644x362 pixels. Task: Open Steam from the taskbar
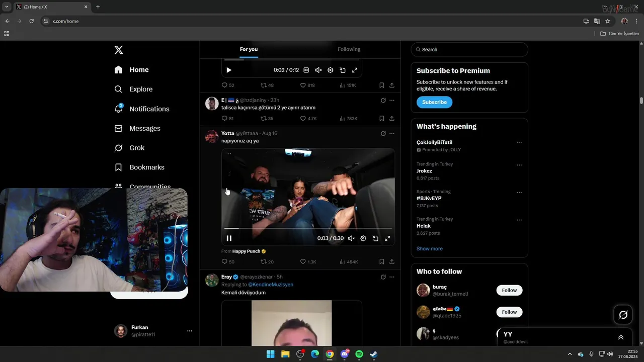pyautogui.click(x=374, y=354)
